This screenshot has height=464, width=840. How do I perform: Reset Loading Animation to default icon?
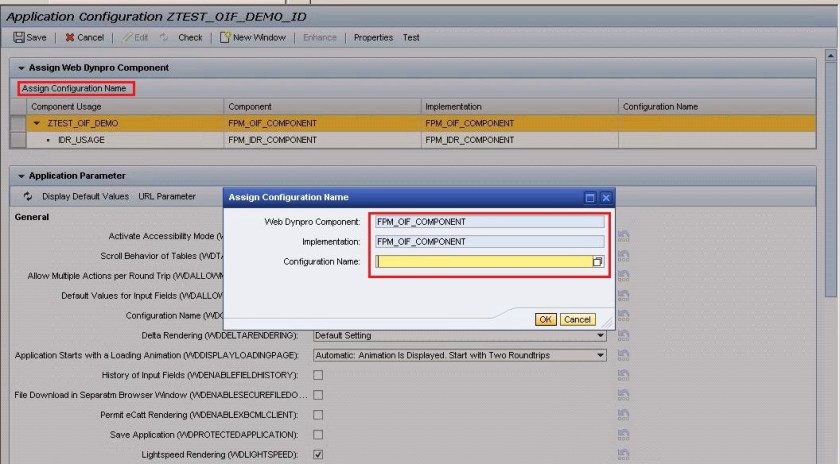(x=623, y=355)
